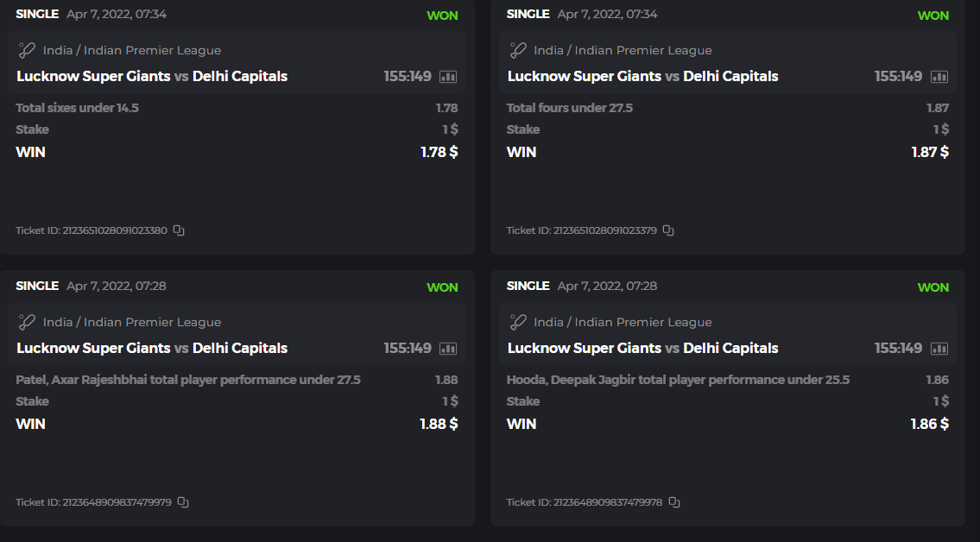
Task: Click cricket sport icon in total fours card
Action: coord(518,50)
